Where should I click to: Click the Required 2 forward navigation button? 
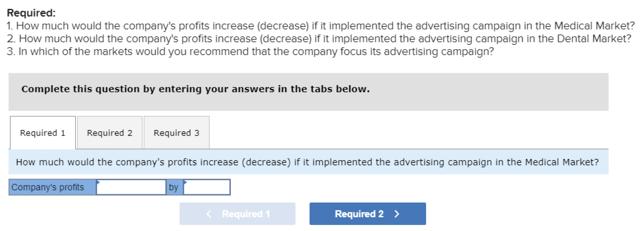tap(367, 213)
